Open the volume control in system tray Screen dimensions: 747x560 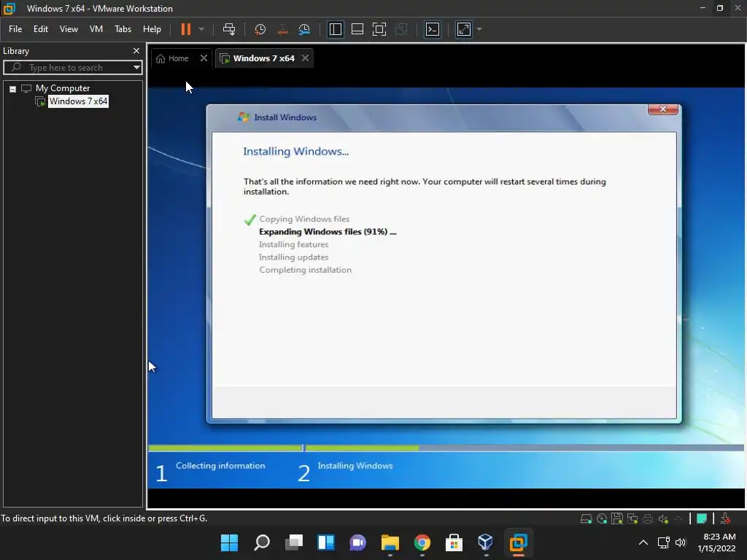[681, 542]
